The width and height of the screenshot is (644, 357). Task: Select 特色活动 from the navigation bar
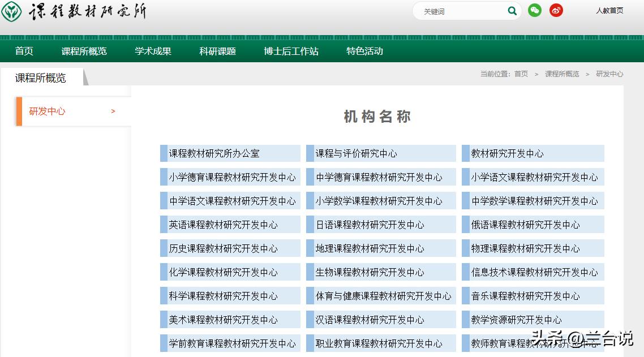[363, 50]
